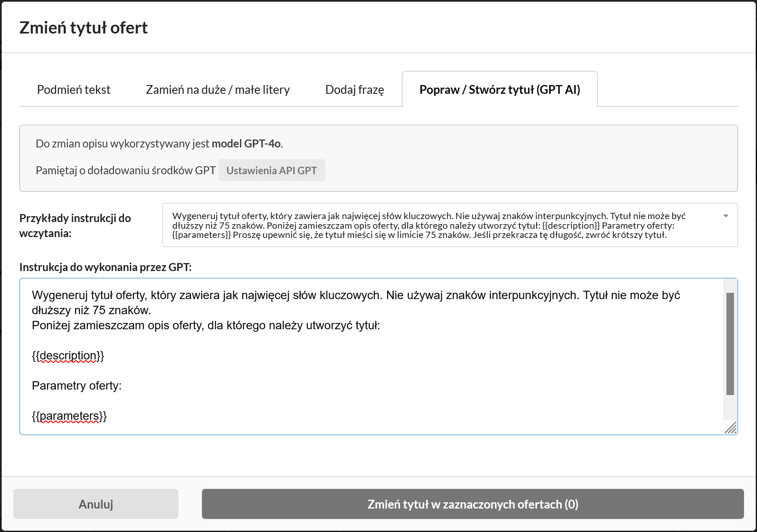Click the instruction text area scrollbar thumb
The image size is (757, 532).
point(730,343)
